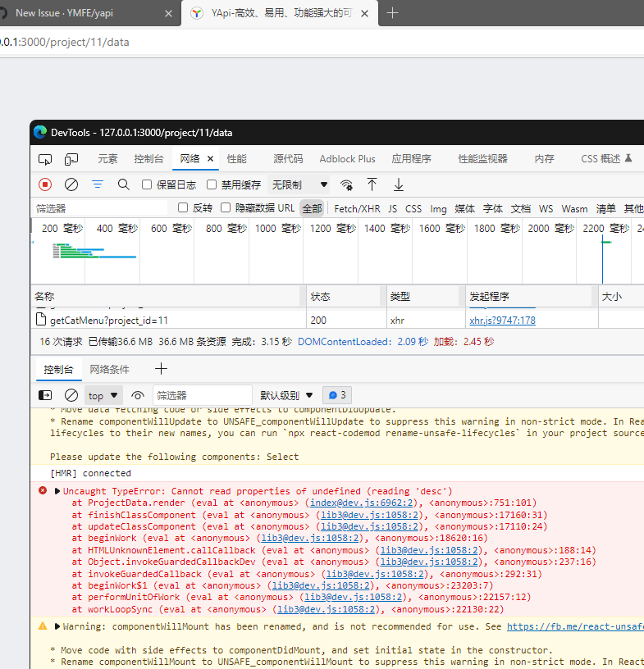The height and width of the screenshot is (669, 644).
Task: Switch to the 元素 panel
Action: (x=107, y=159)
